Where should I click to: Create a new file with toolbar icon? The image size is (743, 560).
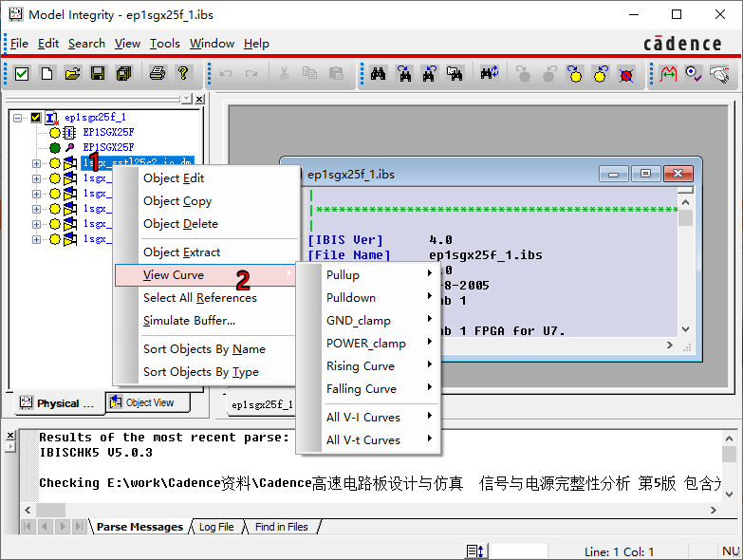tap(46, 74)
